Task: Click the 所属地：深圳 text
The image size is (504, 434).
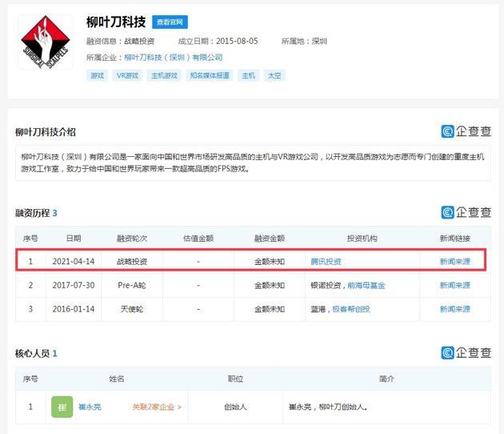Action: coord(304,41)
